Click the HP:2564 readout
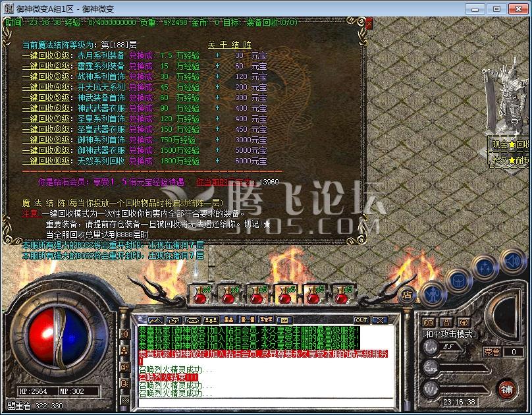Image resolution: width=532 pixels, height=415 pixels. pos(33,391)
